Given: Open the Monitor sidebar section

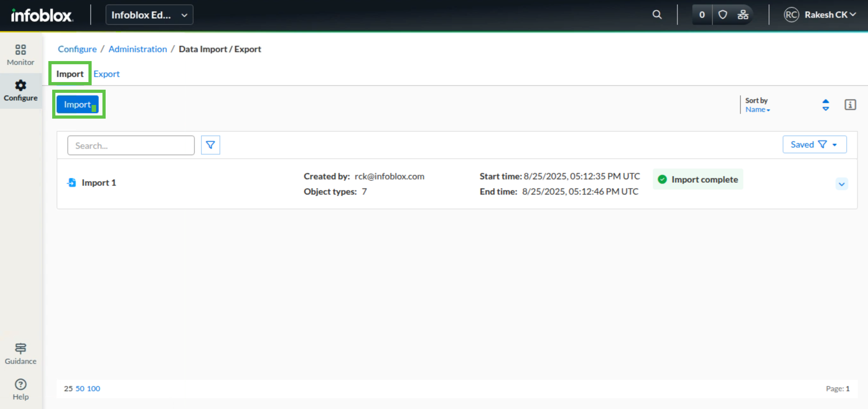Looking at the screenshot, I should 21,55.
